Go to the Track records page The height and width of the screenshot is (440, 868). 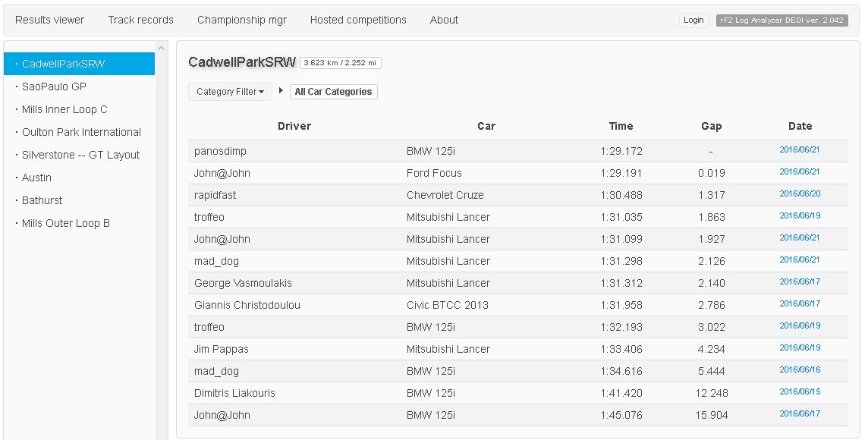(x=140, y=20)
